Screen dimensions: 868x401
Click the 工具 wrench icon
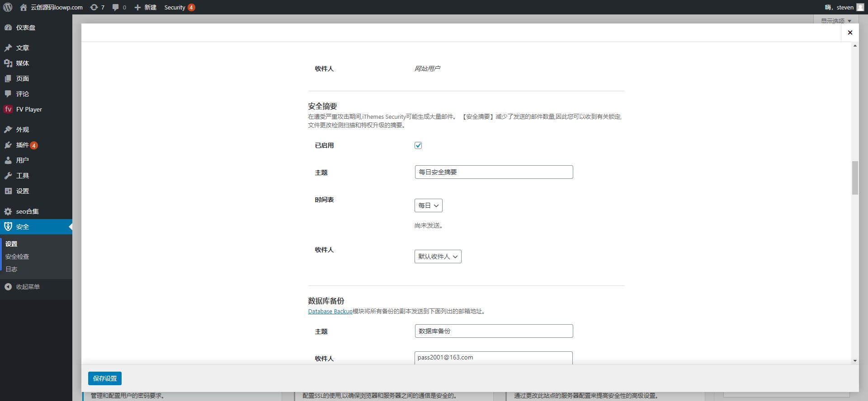pyautogui.click(x=8, y=176)
